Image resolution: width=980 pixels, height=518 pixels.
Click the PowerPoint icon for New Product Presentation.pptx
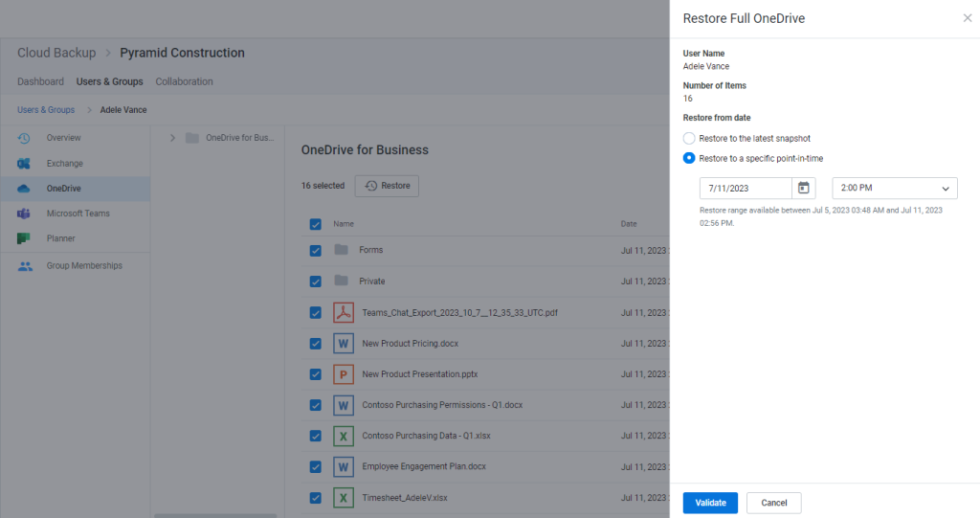(x=344, y=374)
